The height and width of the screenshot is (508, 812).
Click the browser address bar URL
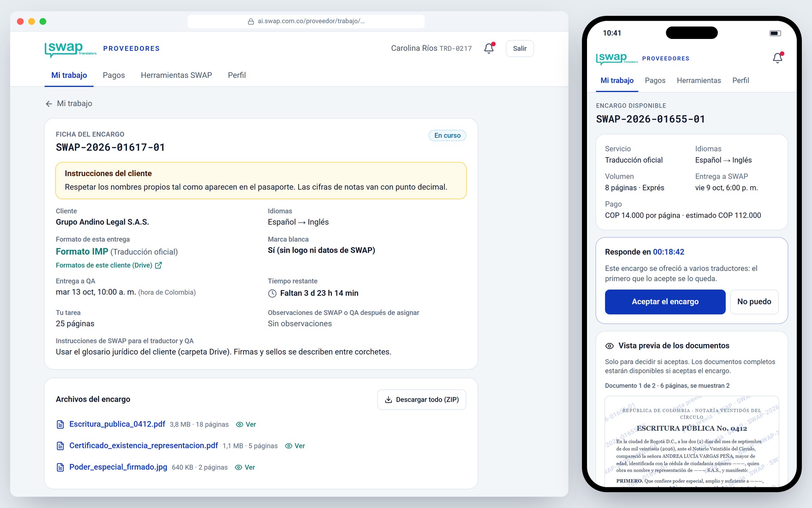[x=306, y=21]
